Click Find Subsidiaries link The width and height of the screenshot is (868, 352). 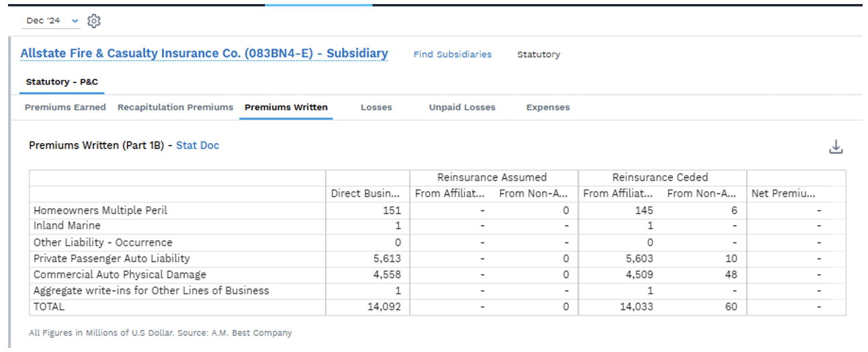(x=452, y=54)
